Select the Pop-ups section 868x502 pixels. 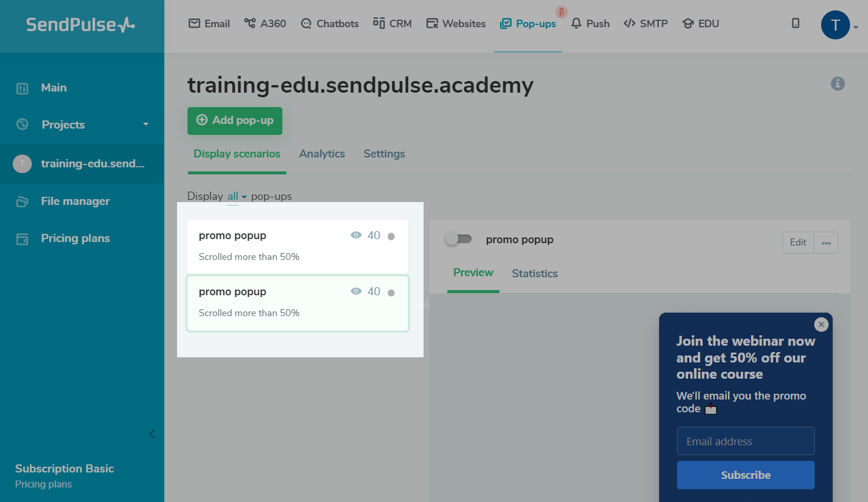[x=528, y=24]
